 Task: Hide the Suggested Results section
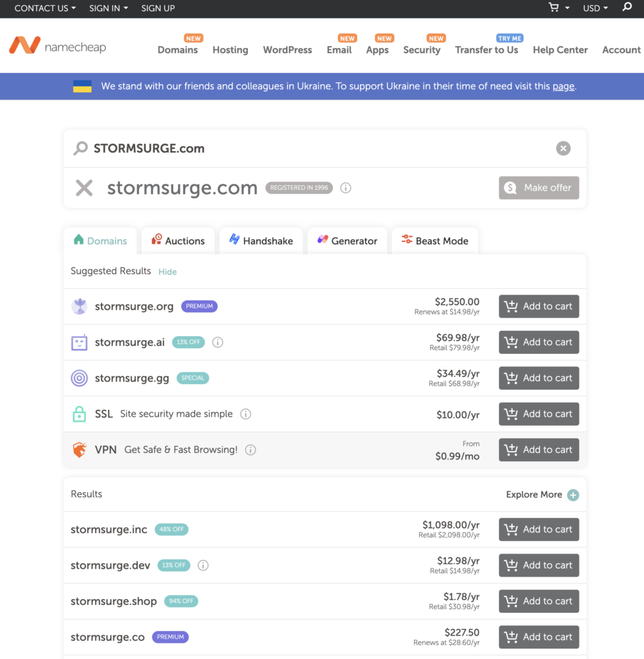point(167,272)
